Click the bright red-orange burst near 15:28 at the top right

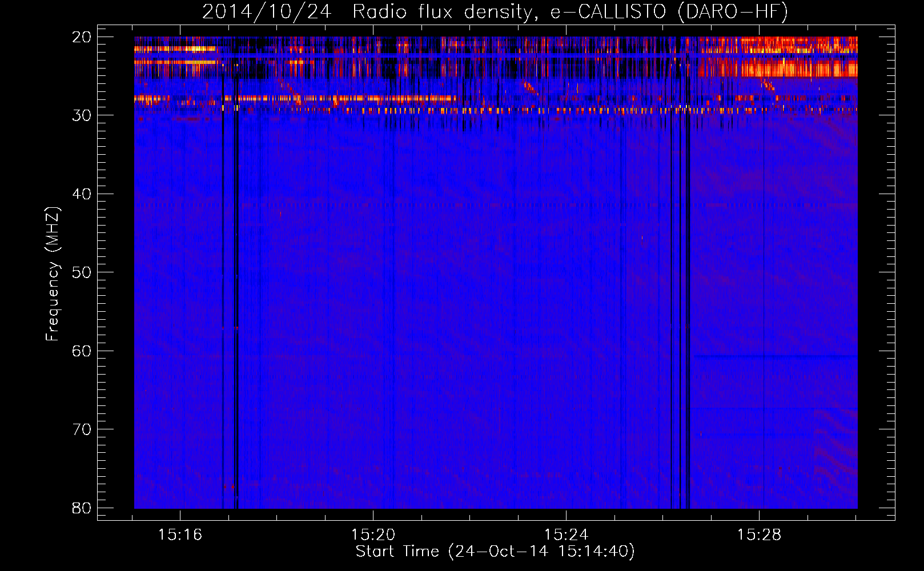(x=778, y=57)
